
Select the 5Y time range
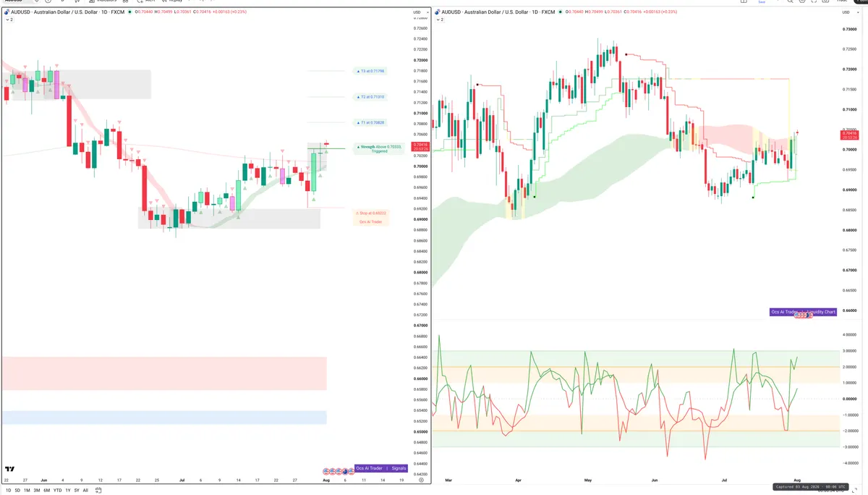pos(77,490)
